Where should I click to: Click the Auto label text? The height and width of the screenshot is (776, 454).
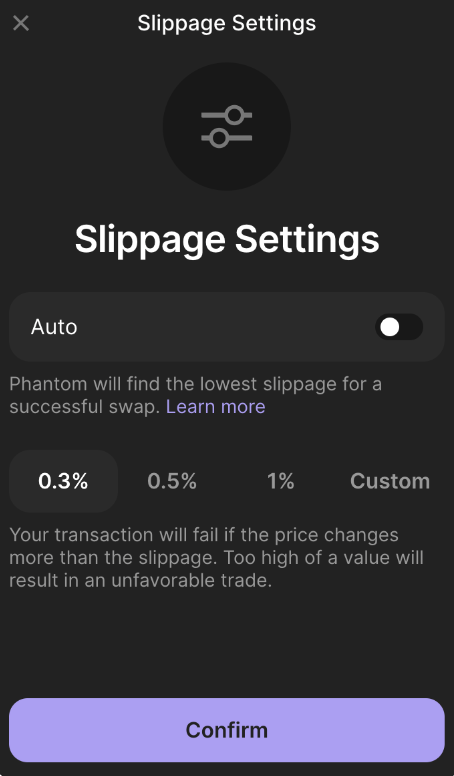[x=54, y=327]
